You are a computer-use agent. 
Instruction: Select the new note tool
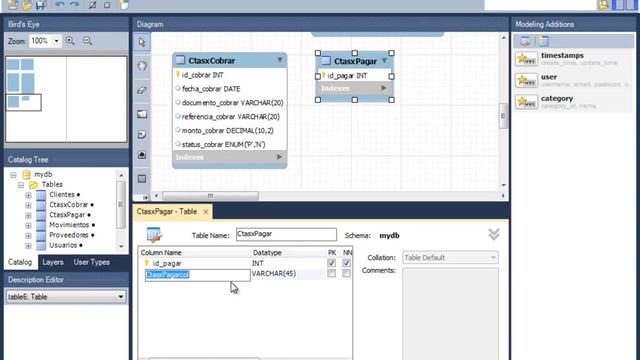142,134
